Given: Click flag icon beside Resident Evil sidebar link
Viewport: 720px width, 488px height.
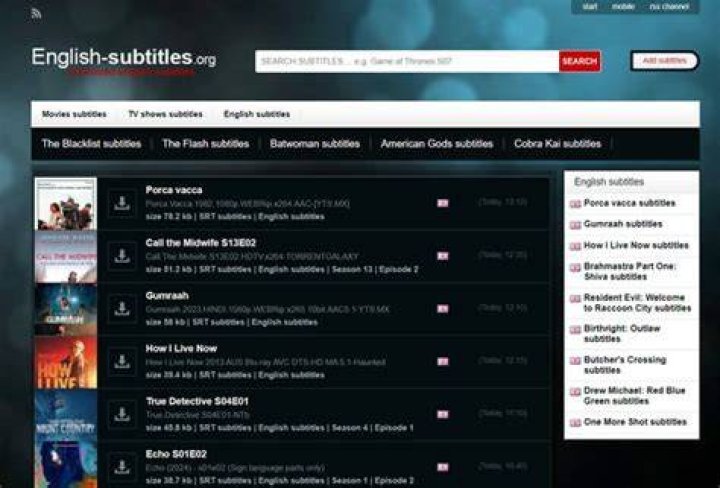Looking at the screenshot, I should click(575, 299).
